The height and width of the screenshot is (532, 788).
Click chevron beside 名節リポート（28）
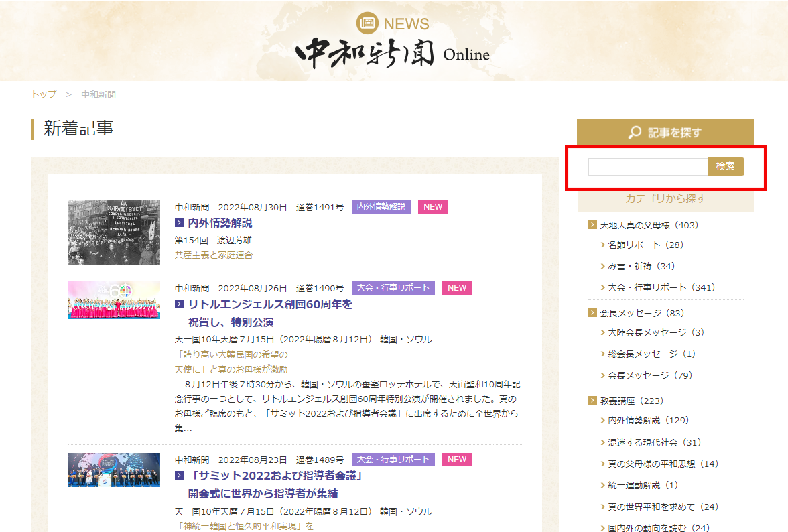tap(602, 245)
